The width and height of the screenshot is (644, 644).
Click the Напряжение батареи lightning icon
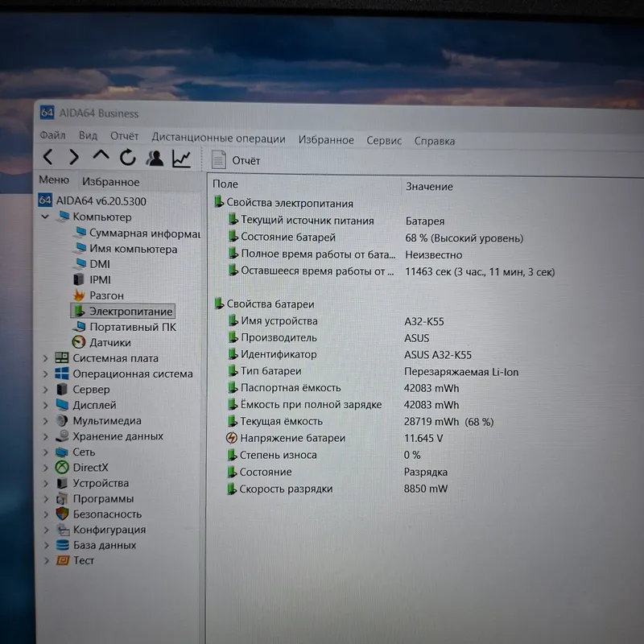point(232,438)
